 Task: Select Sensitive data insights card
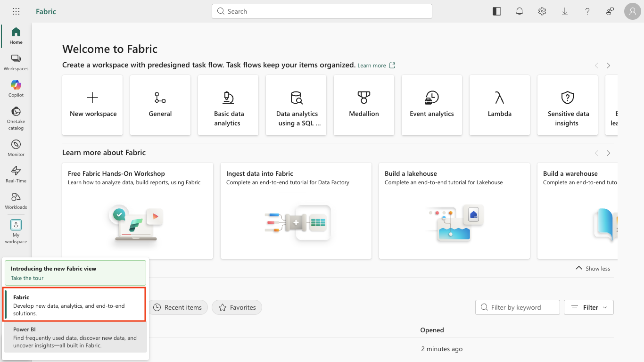point(568,105)
